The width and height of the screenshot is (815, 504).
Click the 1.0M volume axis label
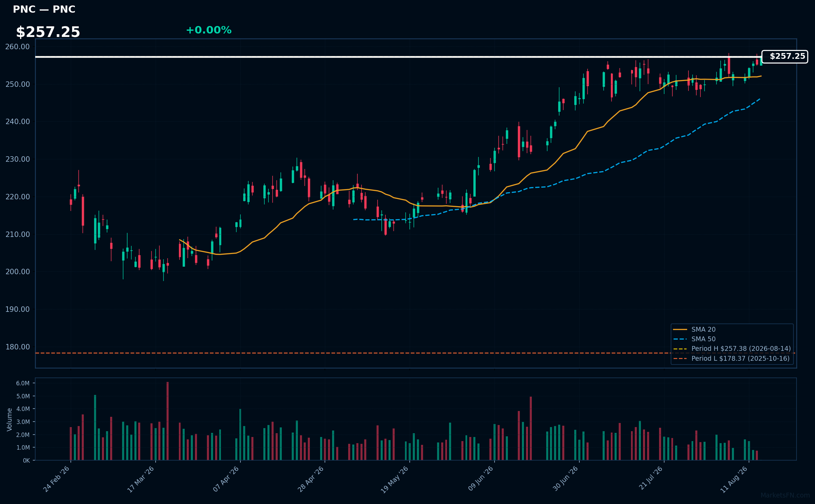coord(23,448)
